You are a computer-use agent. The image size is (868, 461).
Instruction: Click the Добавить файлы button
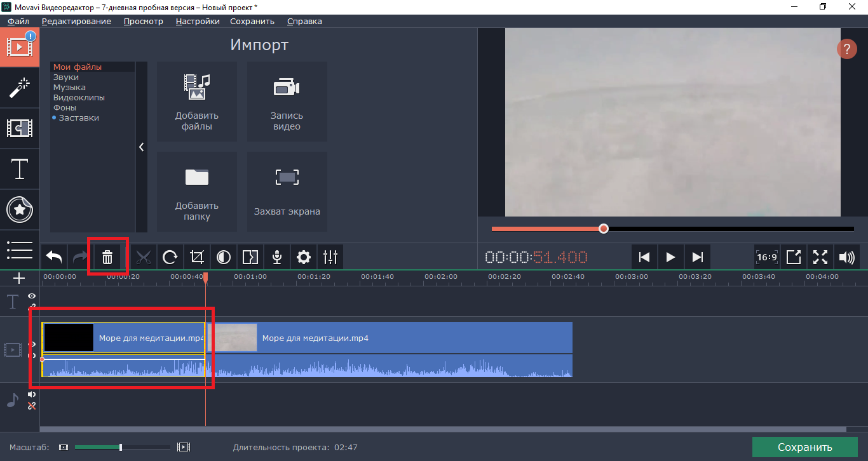click(197, 102)
